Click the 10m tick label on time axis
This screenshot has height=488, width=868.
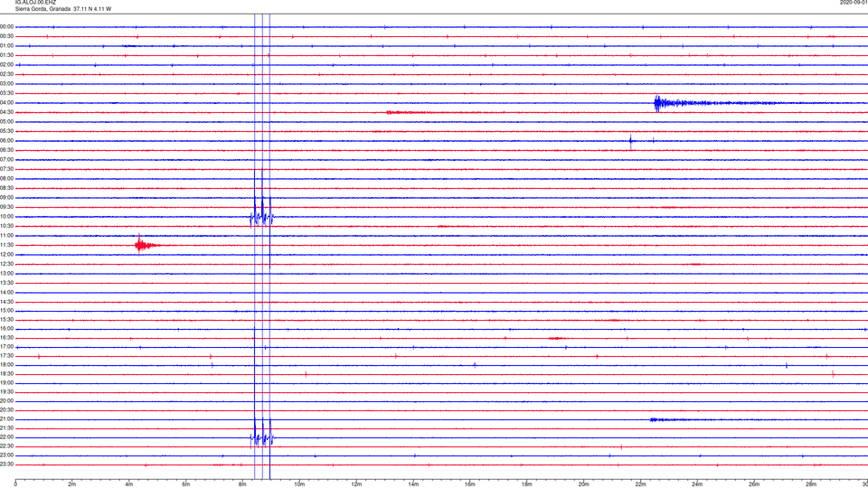299,484
